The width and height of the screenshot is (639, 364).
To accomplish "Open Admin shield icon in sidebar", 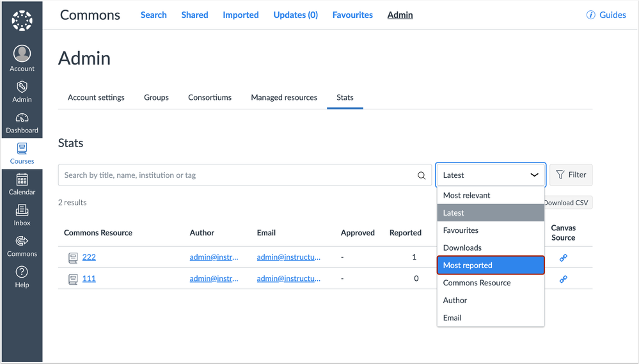I will tap(22, 87).
